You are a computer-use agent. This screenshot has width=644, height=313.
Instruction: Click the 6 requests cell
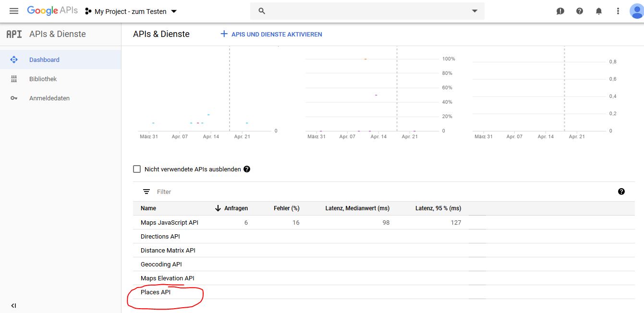pyautogui.click(x=246, y=222)
